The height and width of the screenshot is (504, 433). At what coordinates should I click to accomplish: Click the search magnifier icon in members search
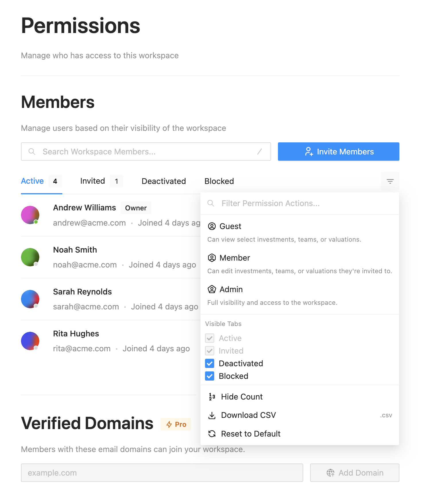tap(32, 152)
